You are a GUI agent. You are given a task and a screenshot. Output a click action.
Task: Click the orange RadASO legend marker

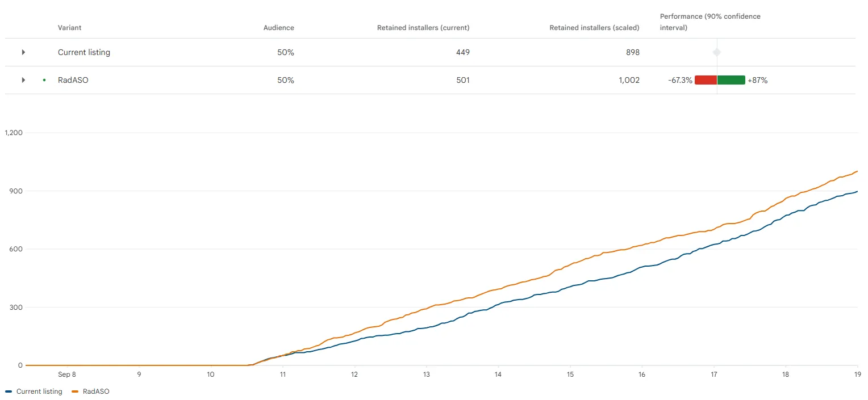[76, 391]
